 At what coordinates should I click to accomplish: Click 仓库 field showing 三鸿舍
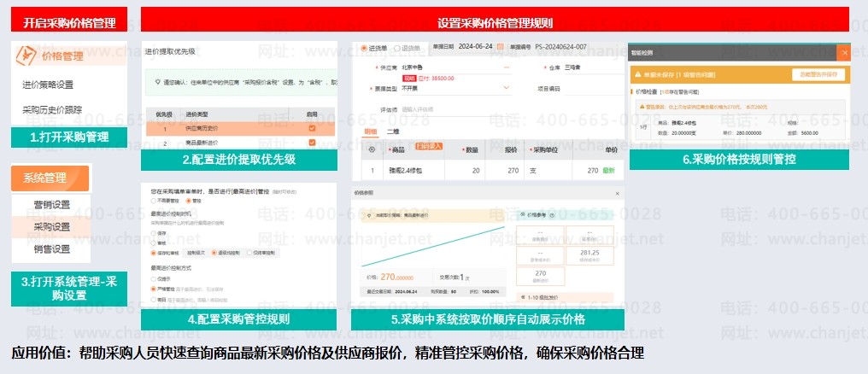(594, 67)
